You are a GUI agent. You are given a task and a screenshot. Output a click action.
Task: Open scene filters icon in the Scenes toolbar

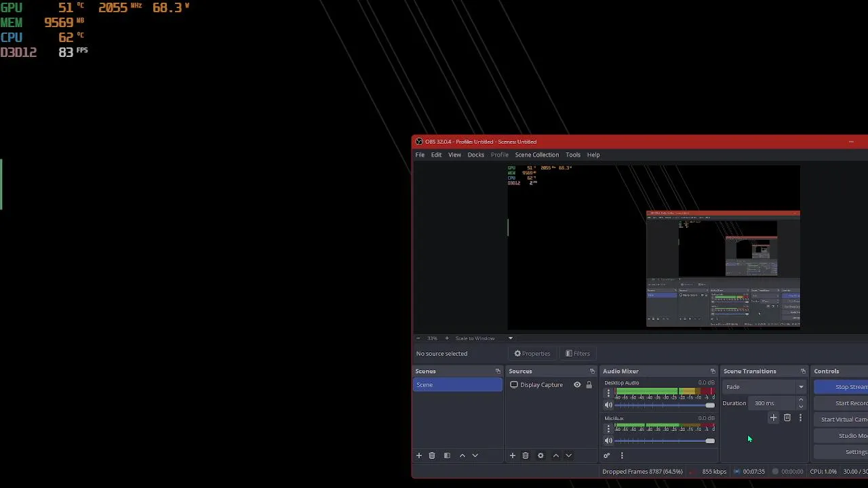(447, 455)
